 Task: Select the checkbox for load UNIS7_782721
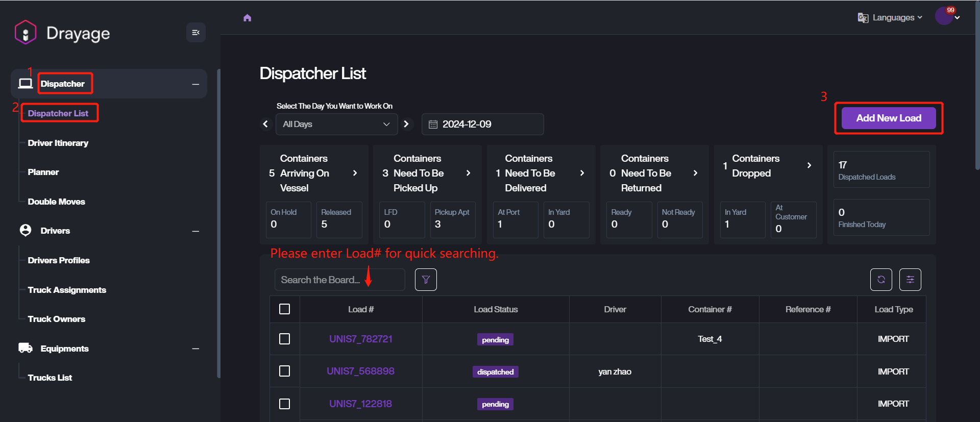pos(285,339)
